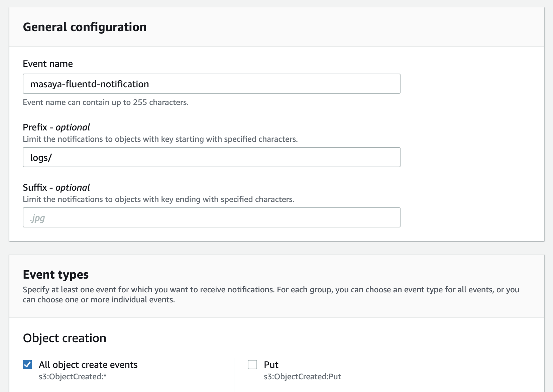Click the Object creation heading

coord(64,338)
